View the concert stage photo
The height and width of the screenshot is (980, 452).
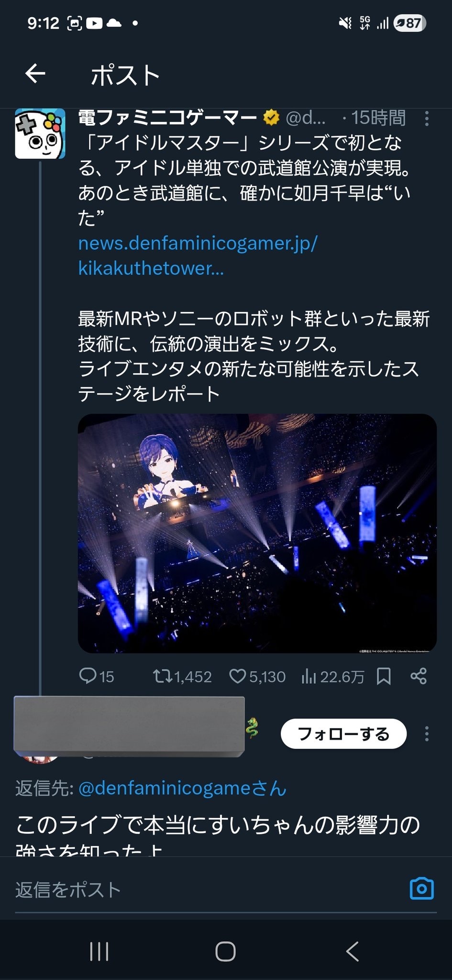(257, 533)
